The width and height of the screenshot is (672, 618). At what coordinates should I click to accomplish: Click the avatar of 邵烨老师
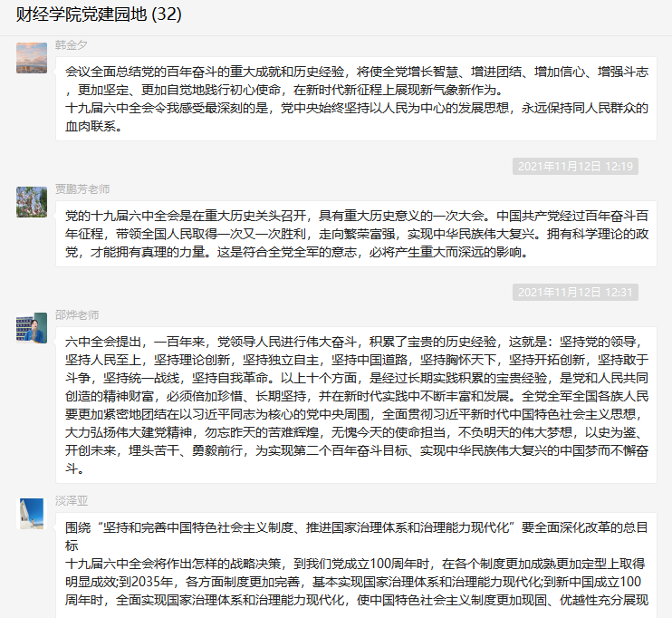click(x=32, y=328)
